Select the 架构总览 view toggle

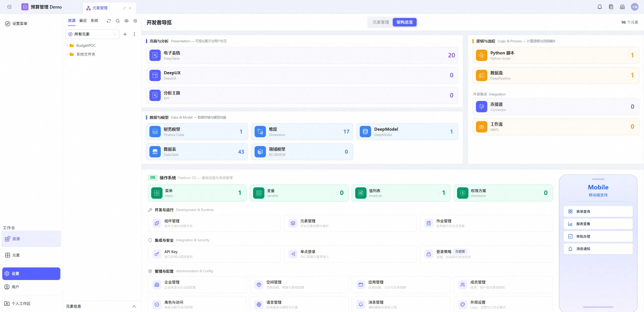coord(405,22)
